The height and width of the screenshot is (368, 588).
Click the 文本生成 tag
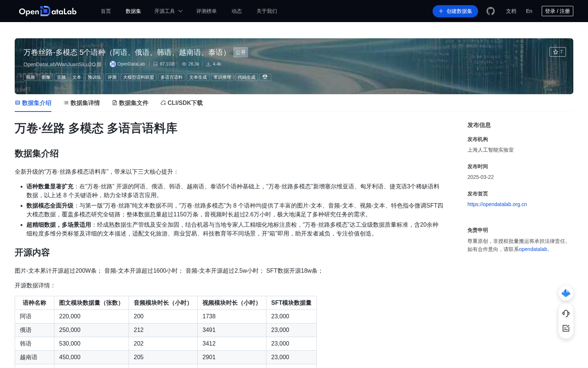coord(198,77)
